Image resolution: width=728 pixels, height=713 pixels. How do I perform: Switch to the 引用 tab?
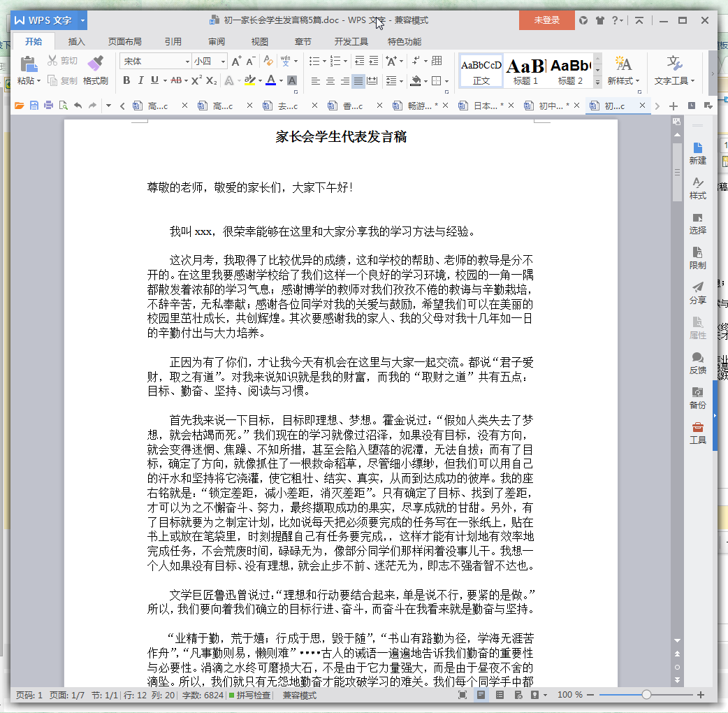173,42
